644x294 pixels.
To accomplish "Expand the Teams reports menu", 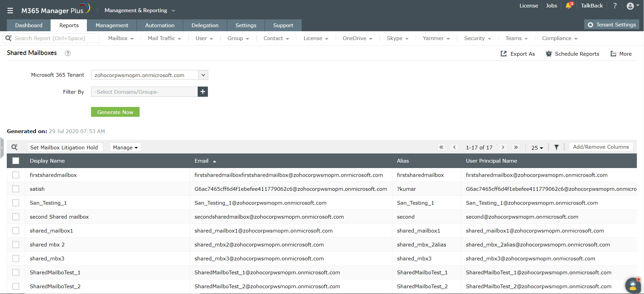I will [x=516, y=38].
